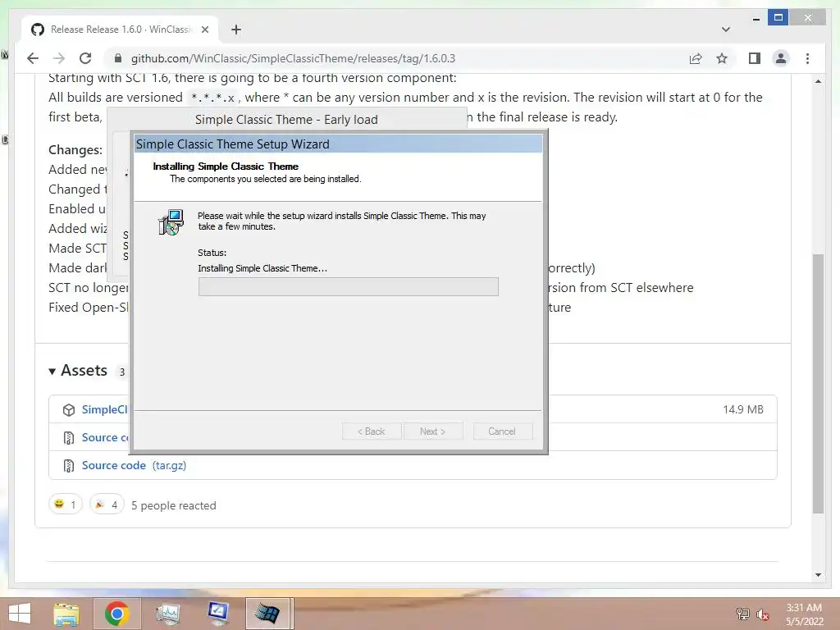The width and height of the screenshot is (840, 630).
Task: Click the installation progress bar
Action: pyautogui.click(x=348, y=286)
